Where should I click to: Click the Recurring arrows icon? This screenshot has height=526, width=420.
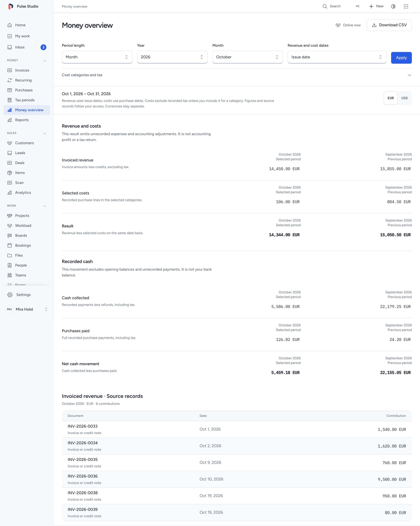click(10, 80)
